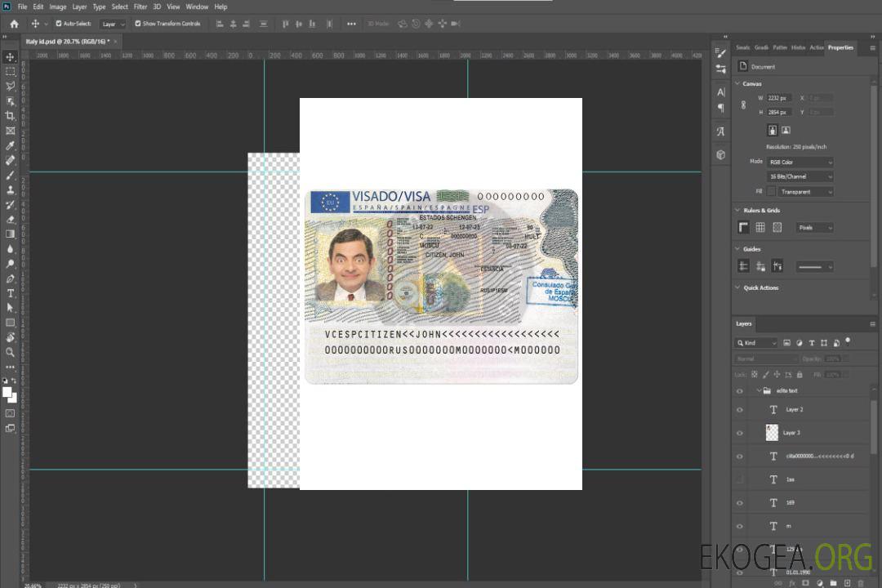Click the lock guides button
Screen dimensions: 882x588
760,267
